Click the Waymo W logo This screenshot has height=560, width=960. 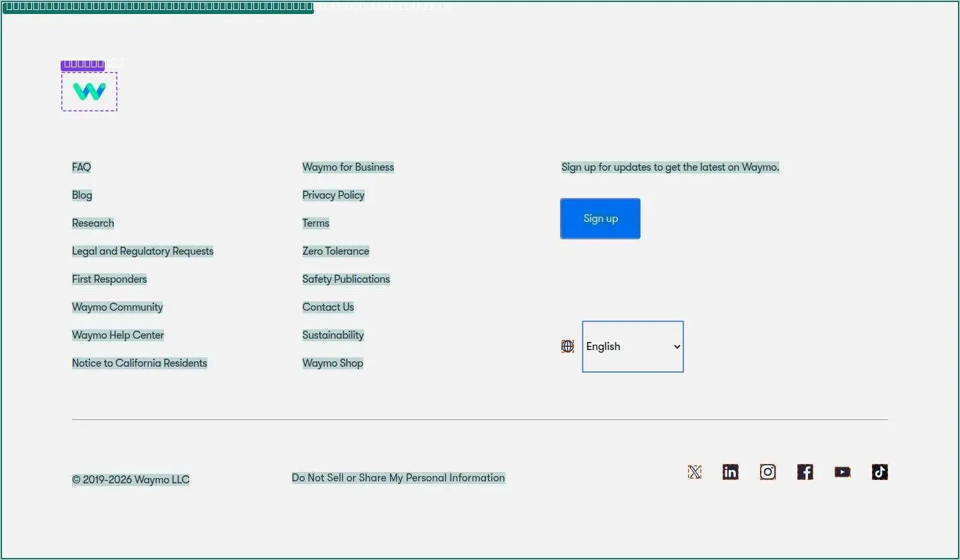coord(89,91)
